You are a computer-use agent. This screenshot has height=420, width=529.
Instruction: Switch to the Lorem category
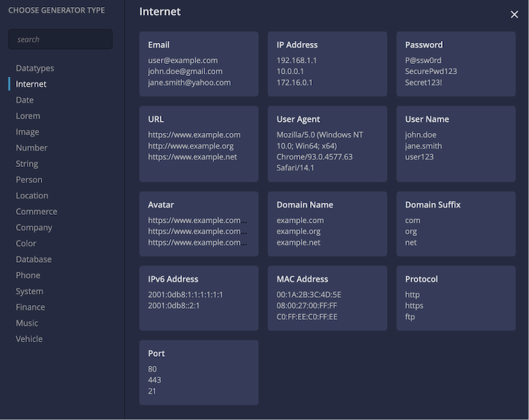point(28,116)
